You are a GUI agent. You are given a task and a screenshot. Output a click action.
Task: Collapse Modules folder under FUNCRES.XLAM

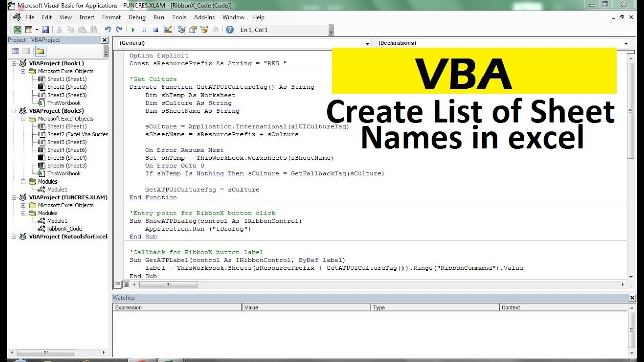[23, 213]
